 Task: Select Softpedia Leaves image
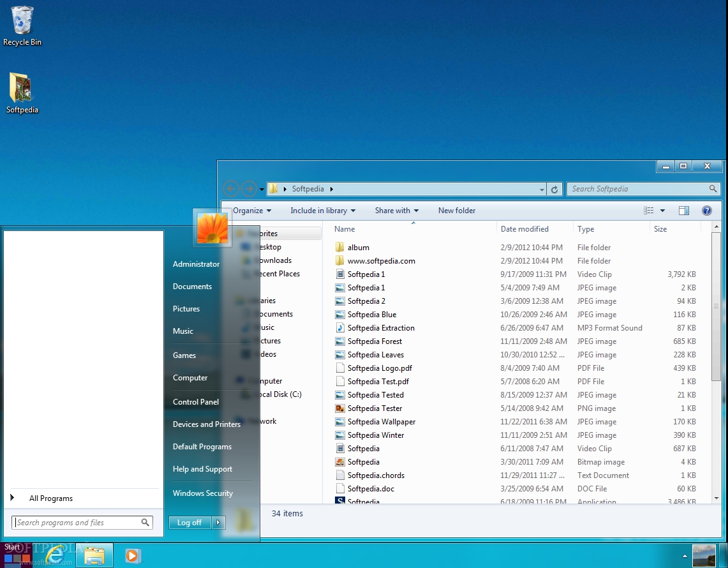[516, 355]
